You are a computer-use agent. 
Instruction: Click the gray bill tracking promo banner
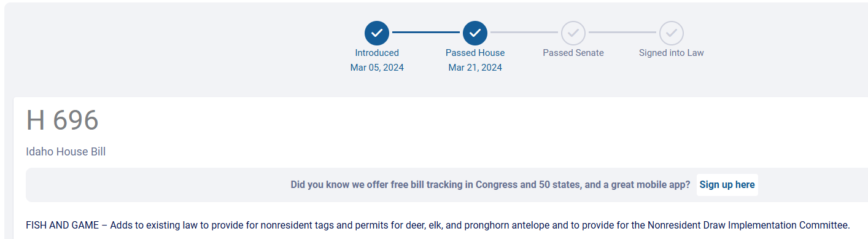(447, 185)
